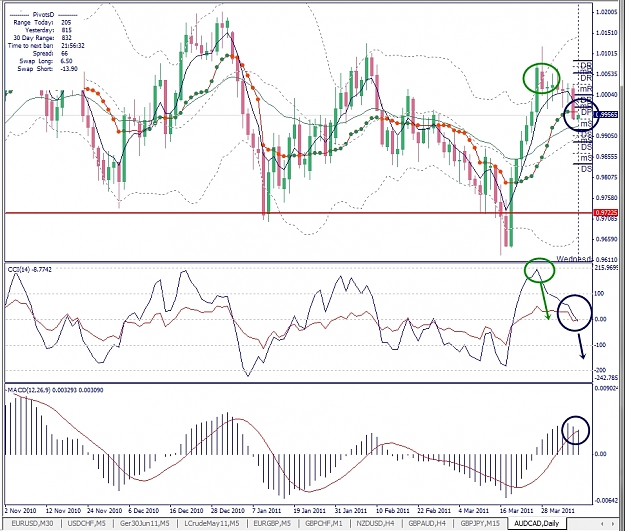Click the 'Swap Short: -13.90' text
Screen dimensions: 625x531
coord(46,69)
